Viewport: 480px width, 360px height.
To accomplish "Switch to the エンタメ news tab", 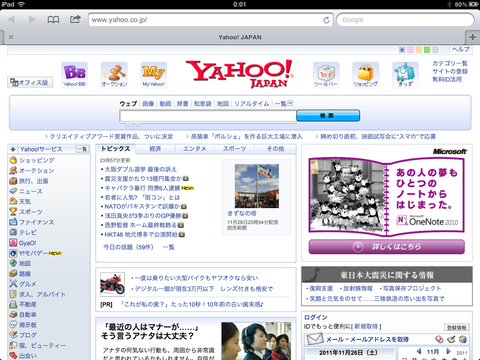I will tap(195, 149).
